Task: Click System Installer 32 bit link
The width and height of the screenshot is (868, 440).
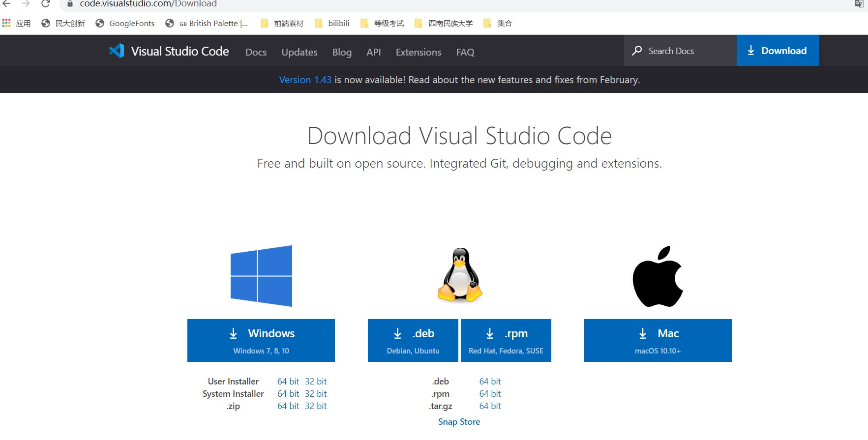Action: [x=316, y=394]
